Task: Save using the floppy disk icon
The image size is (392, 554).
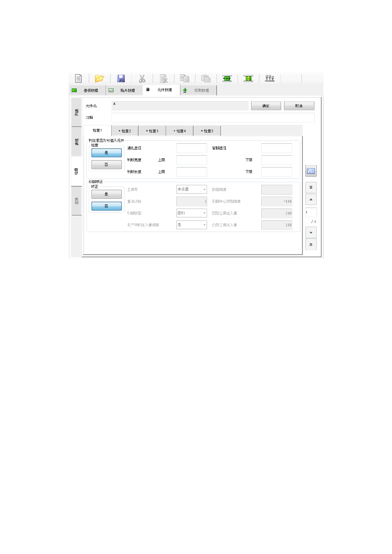Action: [121, 78]
